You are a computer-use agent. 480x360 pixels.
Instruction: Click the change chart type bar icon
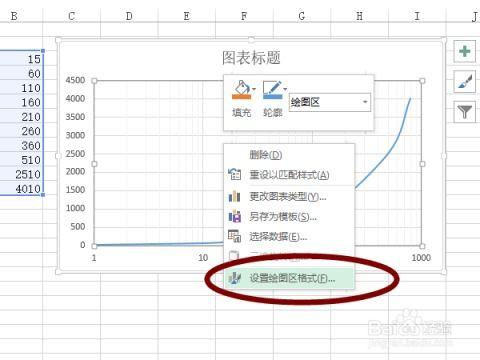tap(234, 196)
